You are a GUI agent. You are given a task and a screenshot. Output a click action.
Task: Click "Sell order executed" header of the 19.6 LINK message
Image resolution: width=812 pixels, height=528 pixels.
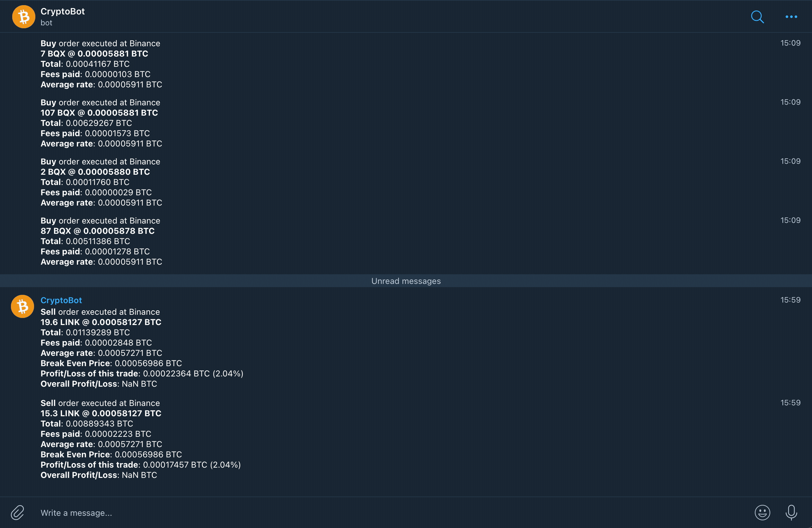[x=100, y=312]
